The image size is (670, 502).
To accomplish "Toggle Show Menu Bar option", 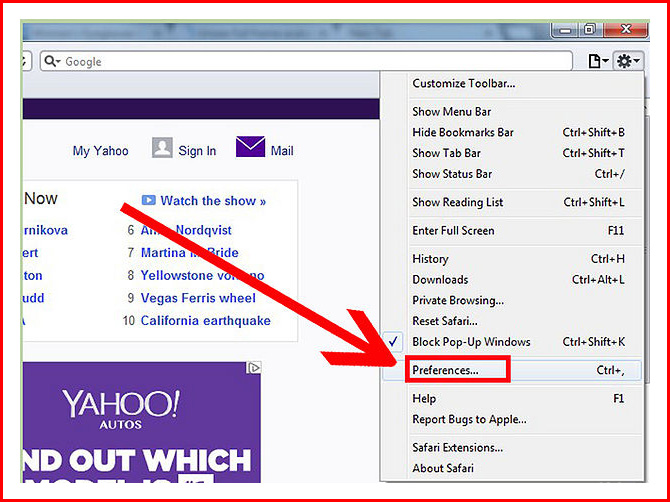I will [x=451, y=112].
